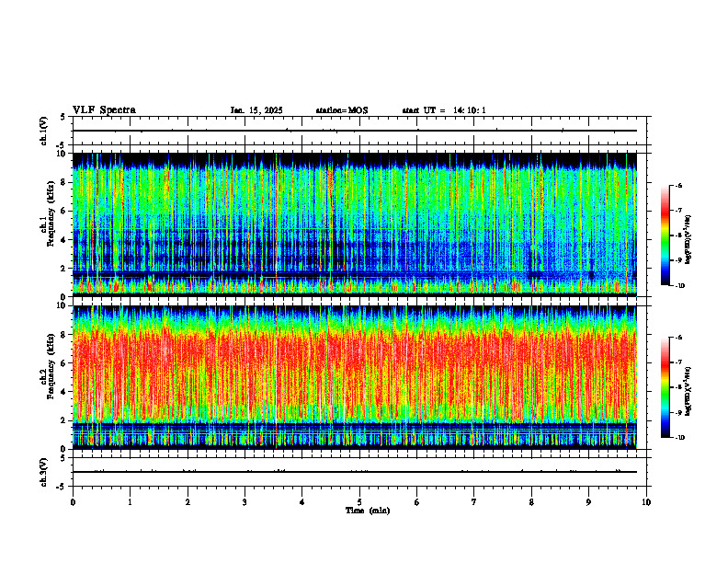Click the "VLF Spectra" title text
The image size is (728, 563).
[x=104, y=110]
